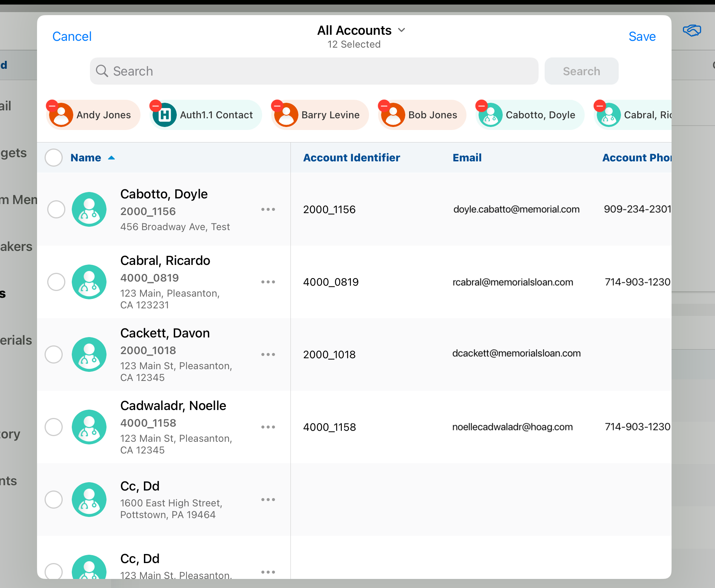
Task: Sort the list by Account Identifier
Action: [x=351, y=158]
